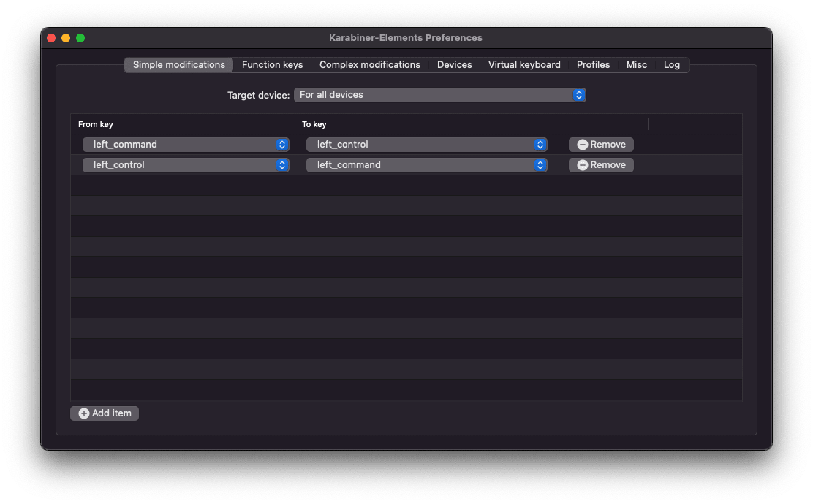Open the Complex modifications tab
813x504 pixels.
370,65
